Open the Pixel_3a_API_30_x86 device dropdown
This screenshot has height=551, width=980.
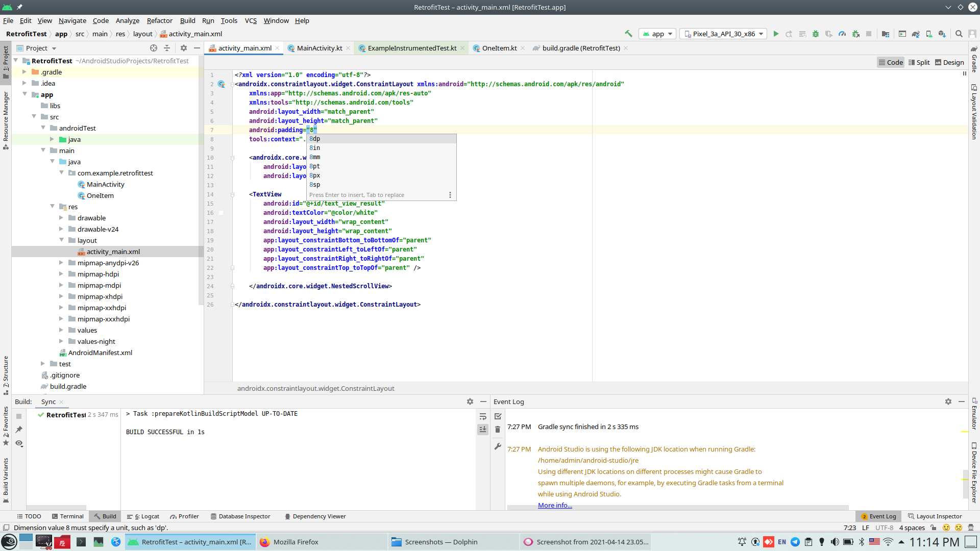click(x=723, y=34)
